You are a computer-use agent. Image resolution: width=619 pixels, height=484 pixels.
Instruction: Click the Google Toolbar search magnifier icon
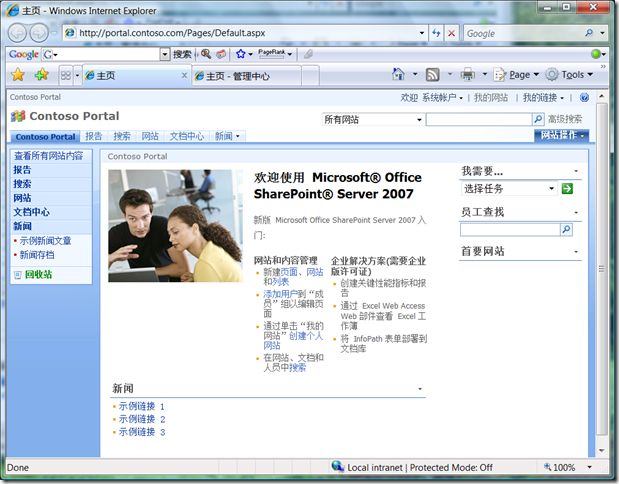206,54
